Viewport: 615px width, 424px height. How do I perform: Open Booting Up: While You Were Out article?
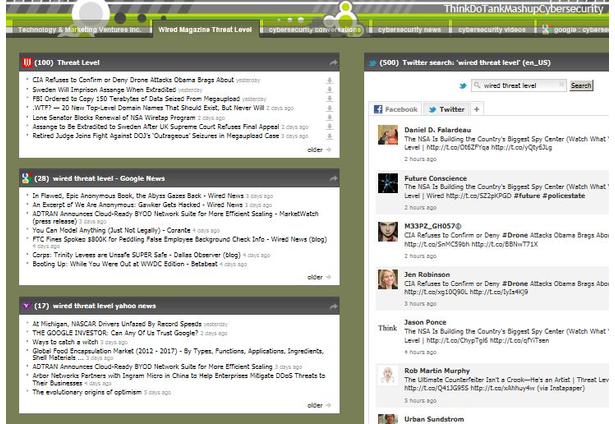[x=125, y=264]
